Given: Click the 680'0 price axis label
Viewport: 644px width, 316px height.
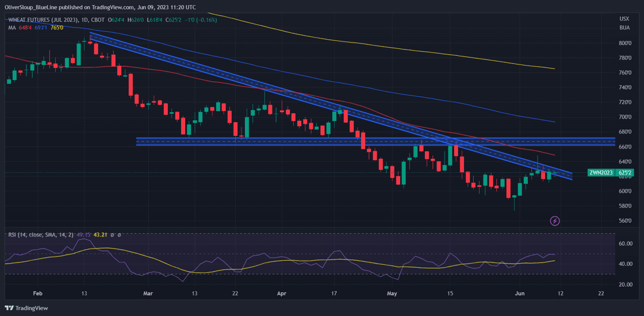Looking at the screenshot, I should 626,132.
